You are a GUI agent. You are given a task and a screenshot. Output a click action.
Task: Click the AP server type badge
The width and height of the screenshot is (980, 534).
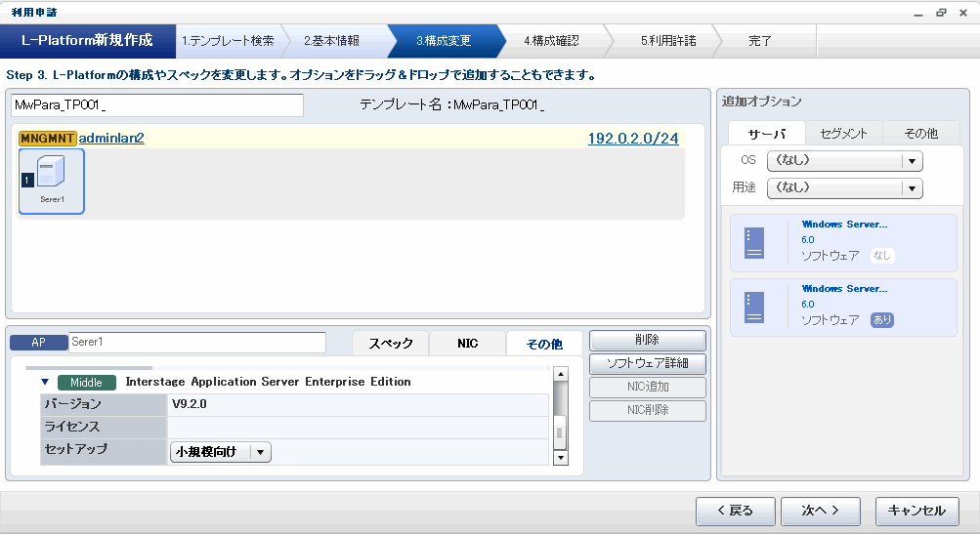tap(38, 343)
